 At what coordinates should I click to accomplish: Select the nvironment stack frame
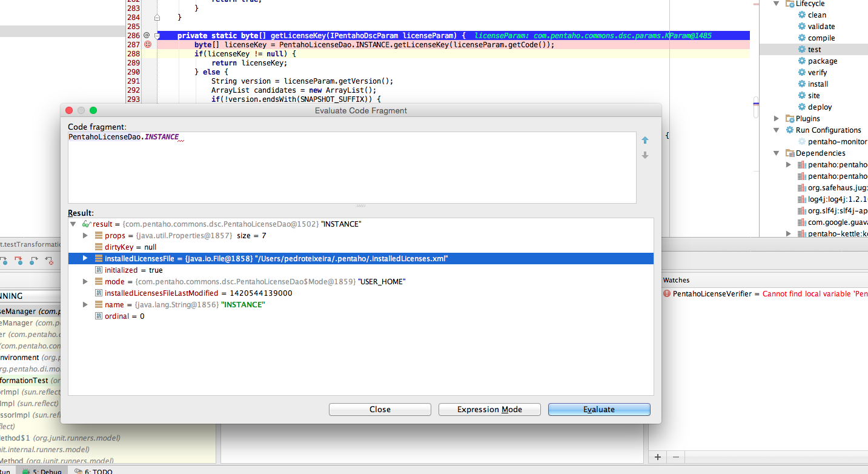tap(30, 358)
